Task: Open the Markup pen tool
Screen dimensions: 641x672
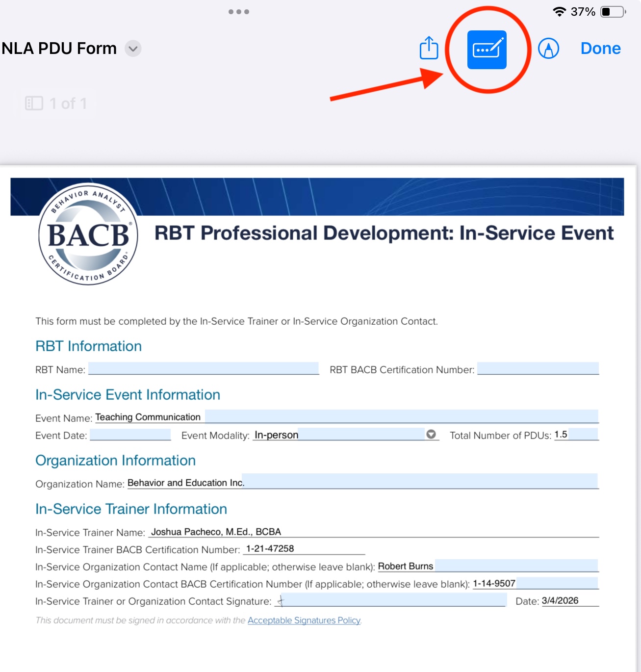Action: pyautogui.click(x=548, y=49)
